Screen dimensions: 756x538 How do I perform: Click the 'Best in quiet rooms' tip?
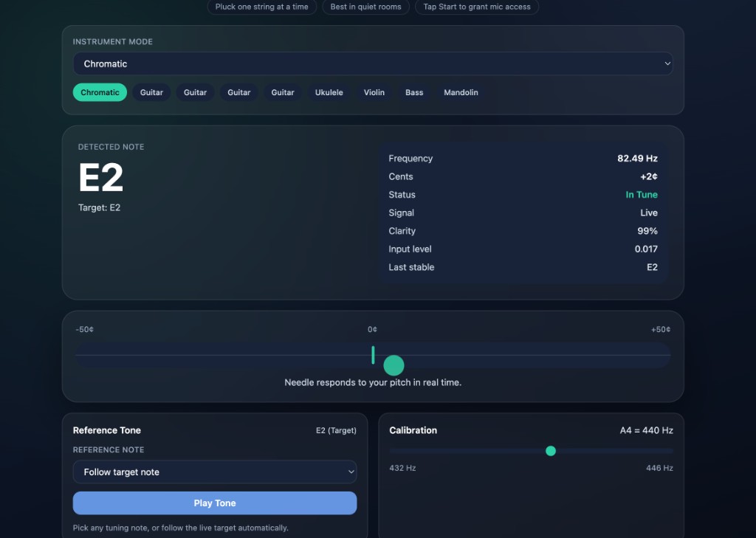pyautogui.click(x=366, y=7)
